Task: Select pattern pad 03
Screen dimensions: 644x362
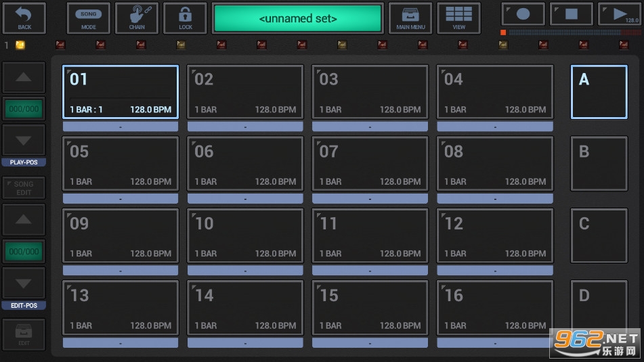Action: pos(370,92)
